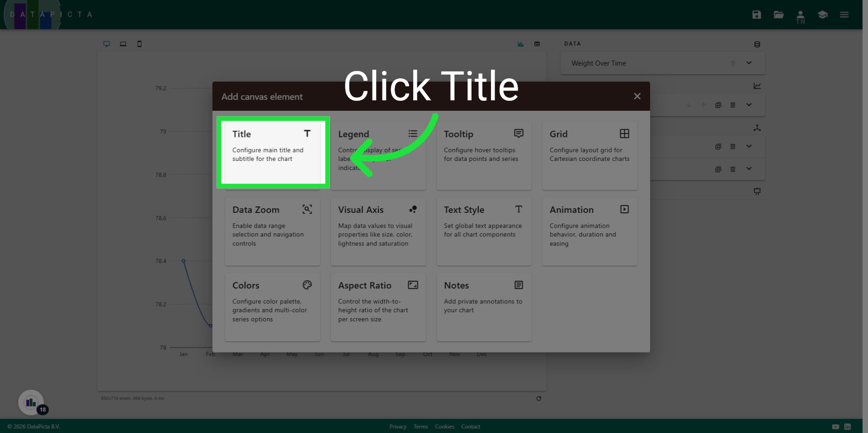The height and width of the screenshot is (433, 868).
Task: Click the "Jan" x-axis label
Action: [x=183, y=354]
